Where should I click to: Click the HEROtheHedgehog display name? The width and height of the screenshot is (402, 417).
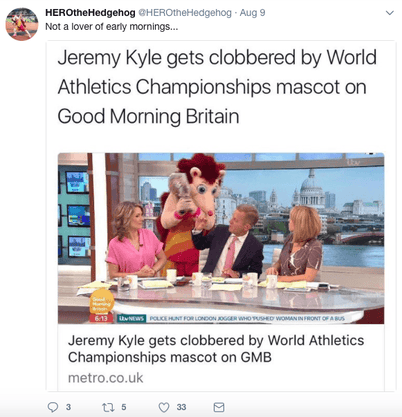[x=90, y=13]
